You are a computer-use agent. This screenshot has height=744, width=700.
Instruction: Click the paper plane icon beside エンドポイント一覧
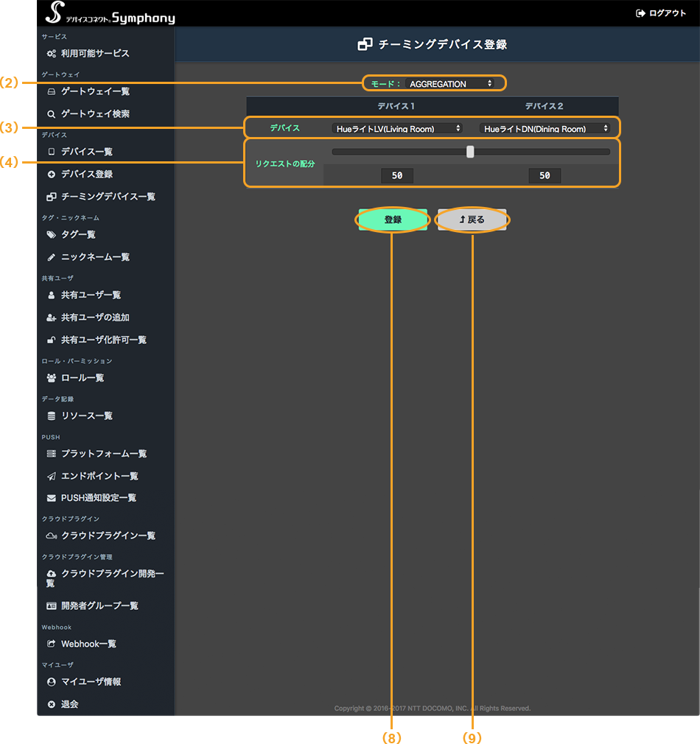coord(52,476)
